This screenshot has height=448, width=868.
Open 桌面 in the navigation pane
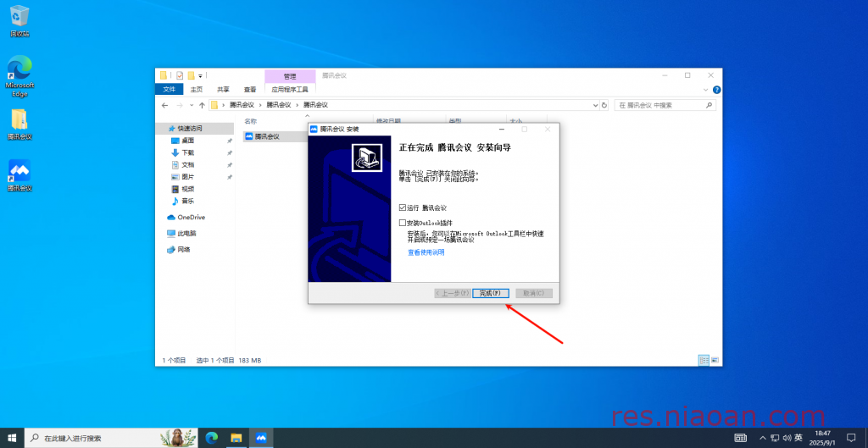(x=187, y=141)
